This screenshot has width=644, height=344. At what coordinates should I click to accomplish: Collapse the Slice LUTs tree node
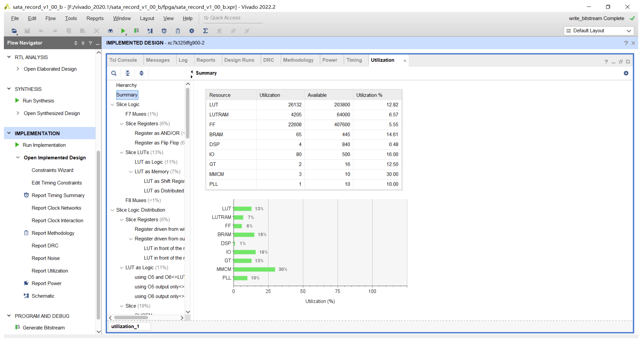tap(121, 152)
